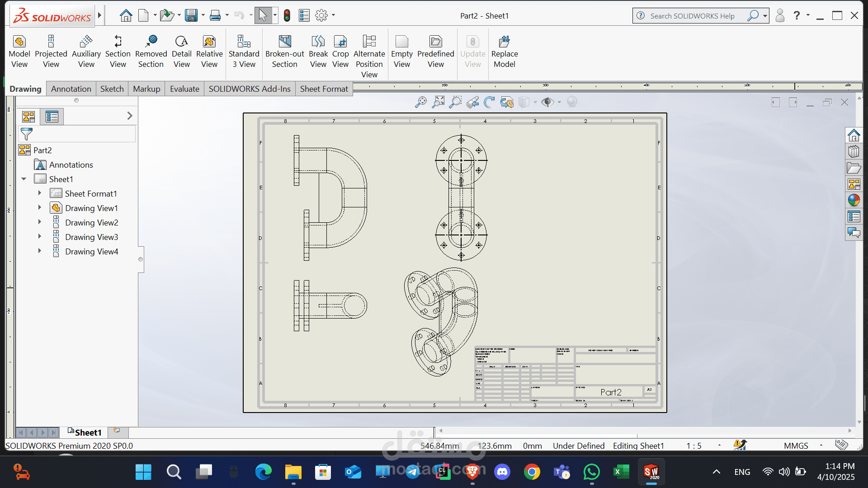
Task: Open the Options gear settings
Action: pos(321,15)
